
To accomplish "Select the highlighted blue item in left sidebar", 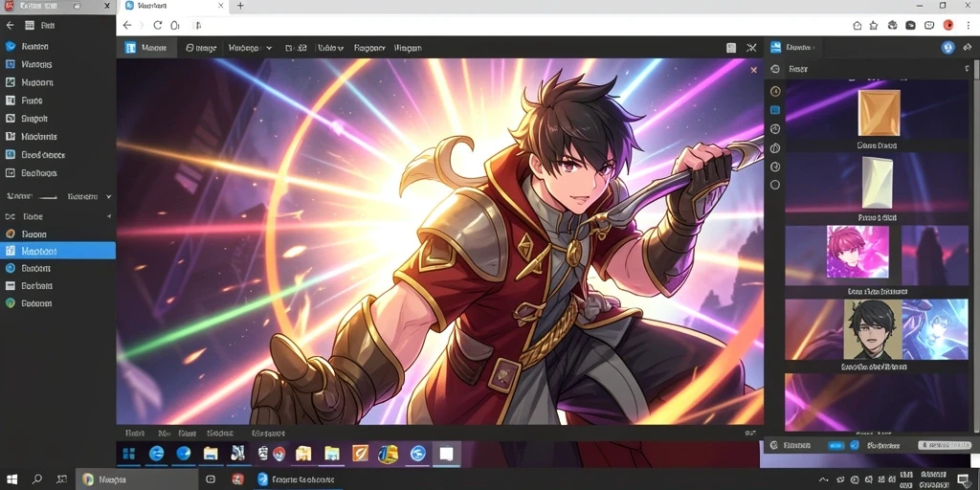I will point(57,251).
